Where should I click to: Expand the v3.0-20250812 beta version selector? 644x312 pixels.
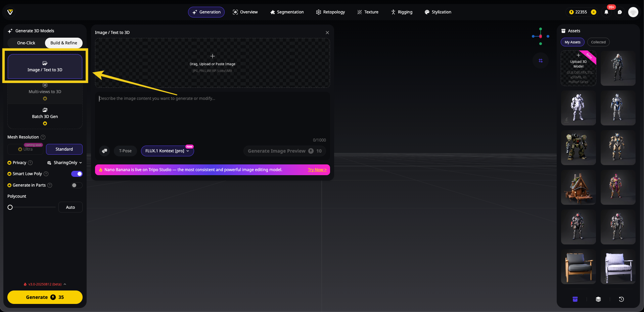[45, 284]
